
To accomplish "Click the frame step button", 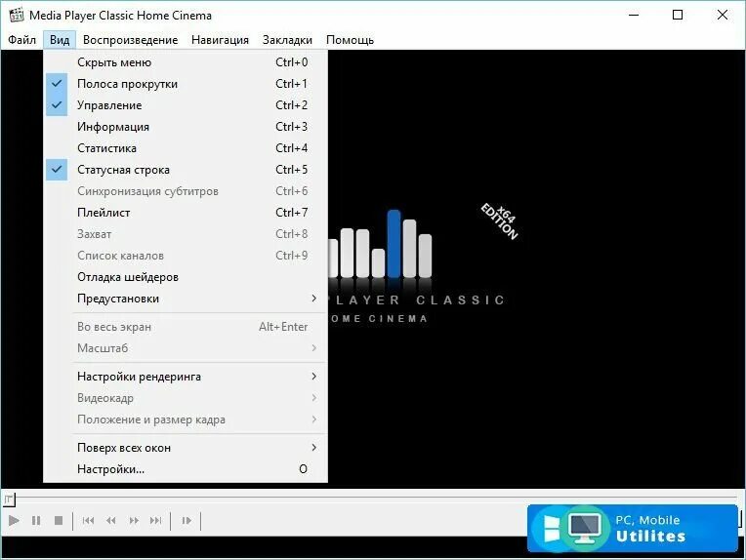I will (186, 521).
